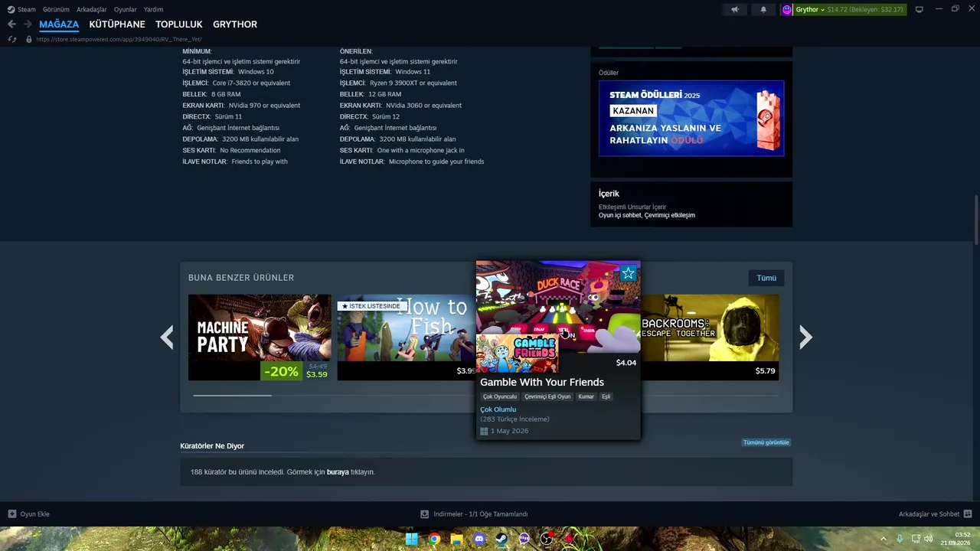Click the Çevrimiçi Eşli Oyun tag
Viewport: 980px width, 551px height.
547,396
